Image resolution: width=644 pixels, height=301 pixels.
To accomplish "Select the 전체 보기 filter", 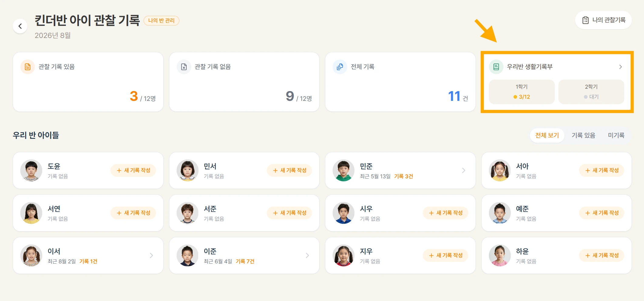I will click(x=547, y=135).
